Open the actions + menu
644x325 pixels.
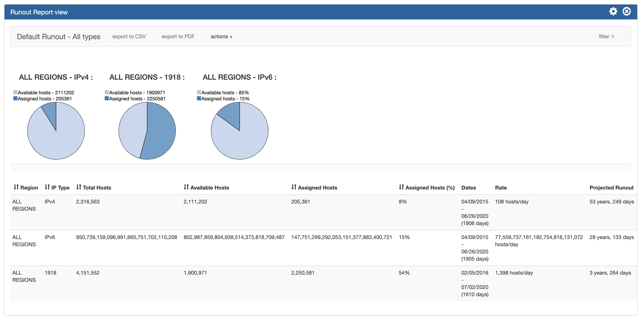221,36
